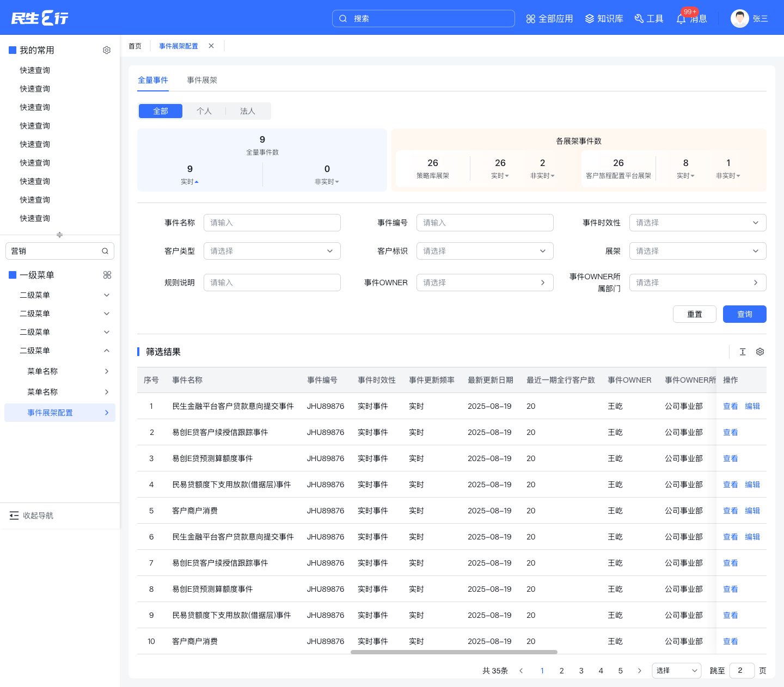Open the 展架 dropdown
The height and width of the screenshot is (687, 784).
[698, 251]
